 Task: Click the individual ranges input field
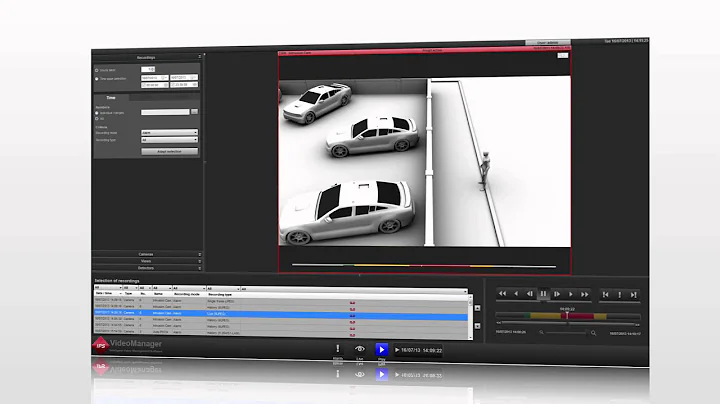coord(165,112)
